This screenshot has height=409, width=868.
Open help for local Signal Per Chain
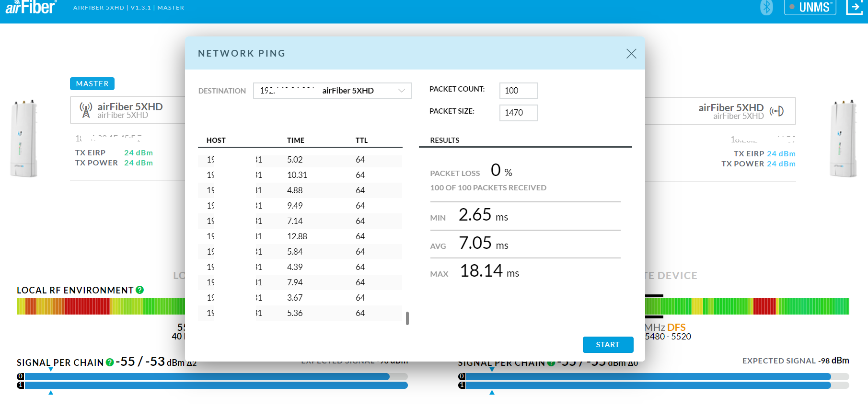pos(110,362)
